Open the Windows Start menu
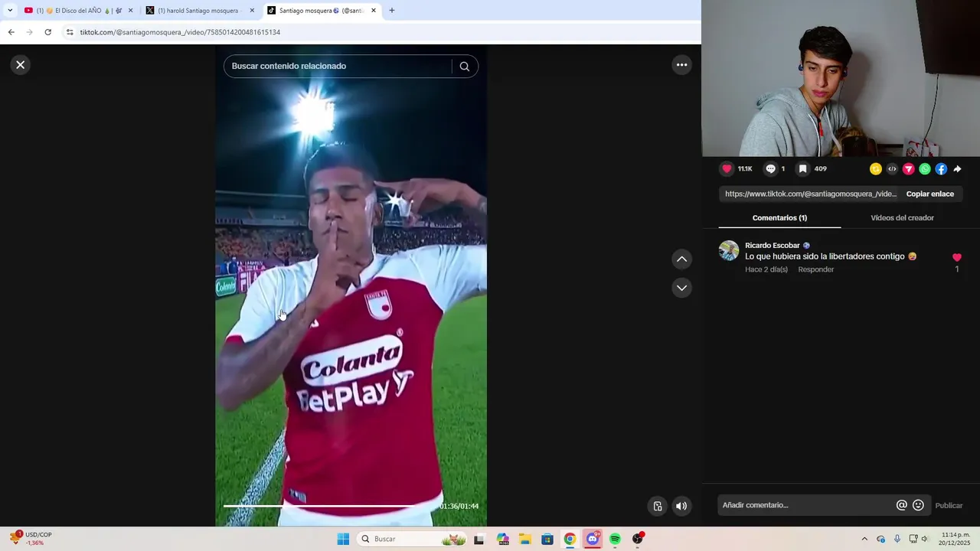This screenshot has height=551, width=980. pyautogui.click(x=343, y=539)
